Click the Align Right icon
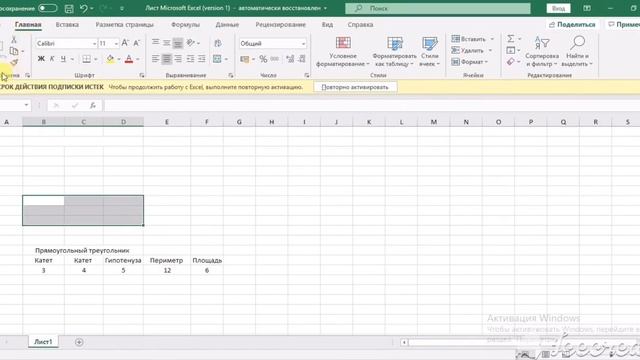The height and width of the screenshot is (360, 640). click(x=178, y=59)
